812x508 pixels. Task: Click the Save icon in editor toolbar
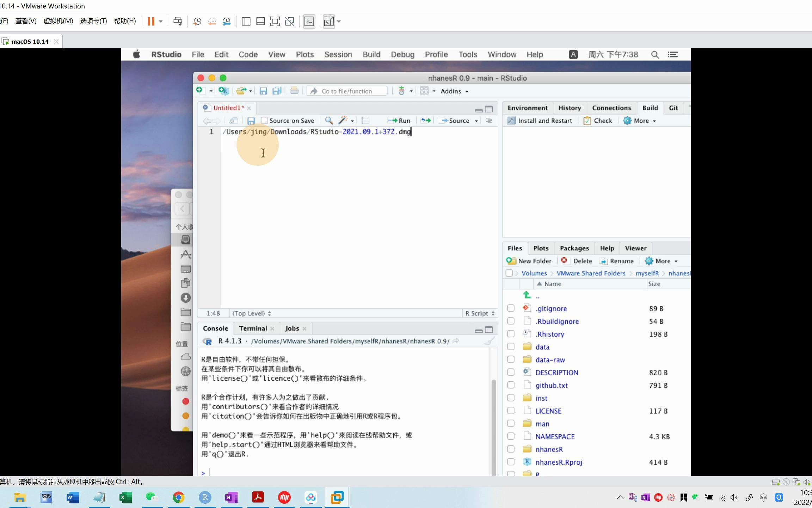coord(250,121)
